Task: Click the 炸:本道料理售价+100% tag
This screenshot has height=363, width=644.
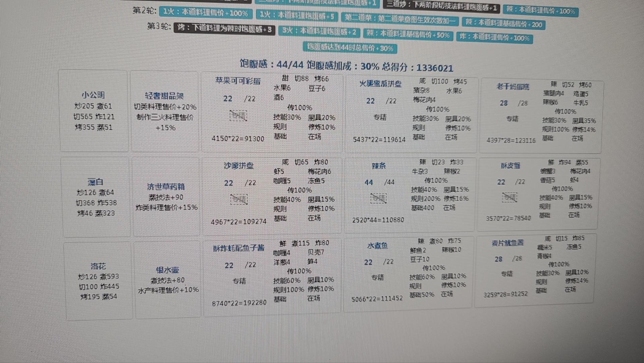Action: click(494, 37)
